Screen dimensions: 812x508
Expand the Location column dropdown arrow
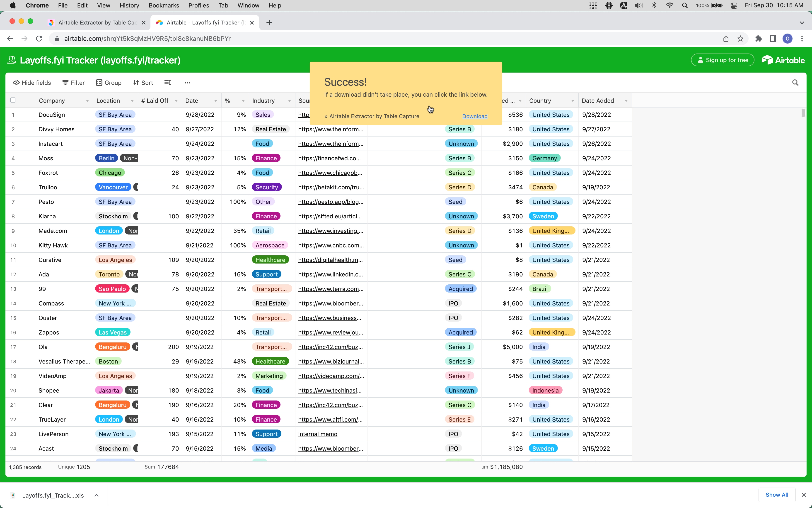point(132,101)
